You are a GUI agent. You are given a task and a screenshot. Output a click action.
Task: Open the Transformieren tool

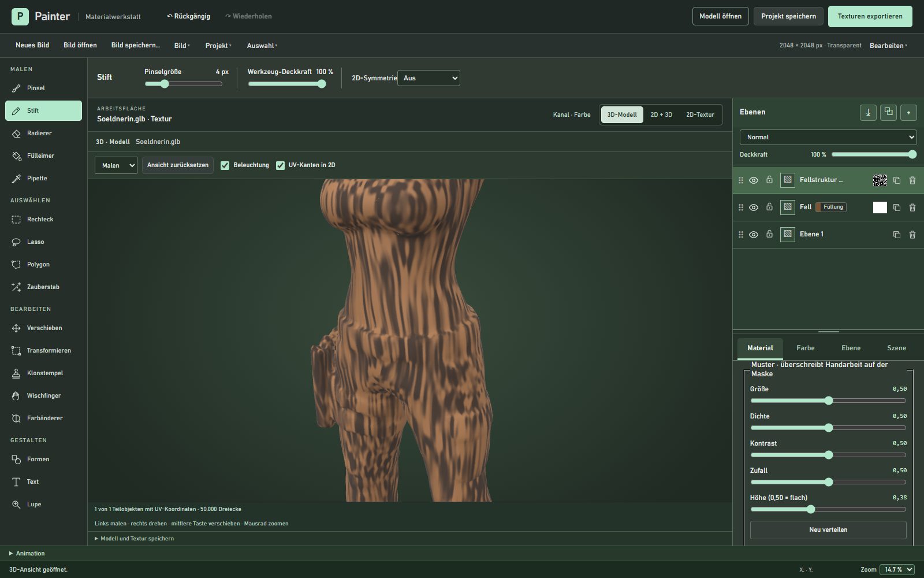pyautogui.click(x=43, y=350)
